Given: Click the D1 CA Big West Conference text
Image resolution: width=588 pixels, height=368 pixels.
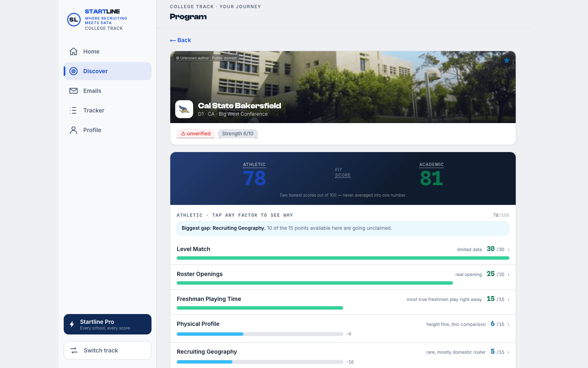Looking at the screenshot, I should click(233, 114).
